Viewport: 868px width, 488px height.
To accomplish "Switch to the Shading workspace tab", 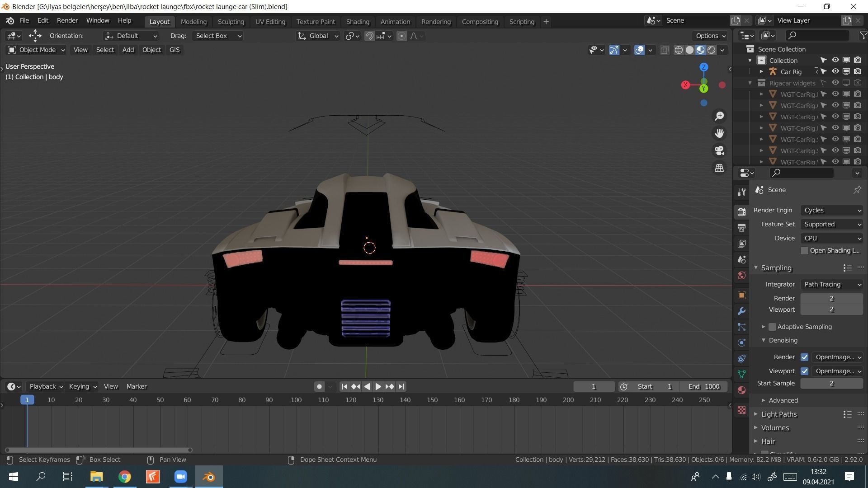I will click(x=358, y=21).
